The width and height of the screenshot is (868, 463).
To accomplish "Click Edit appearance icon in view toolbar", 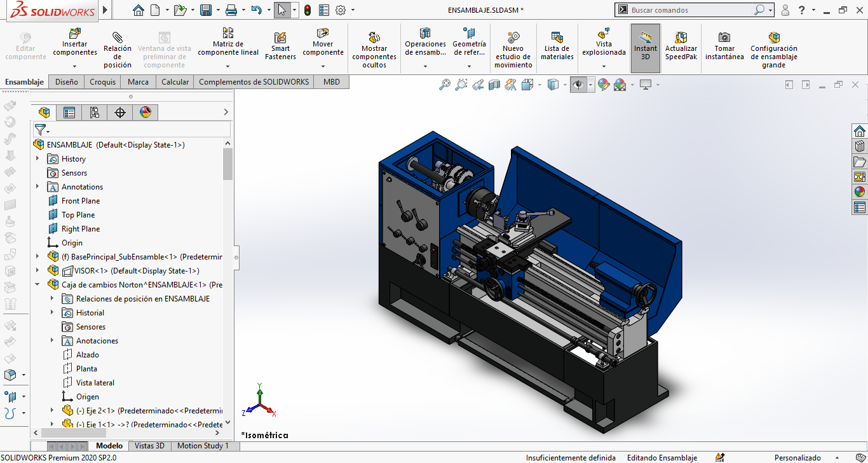I will coord(604,85).
